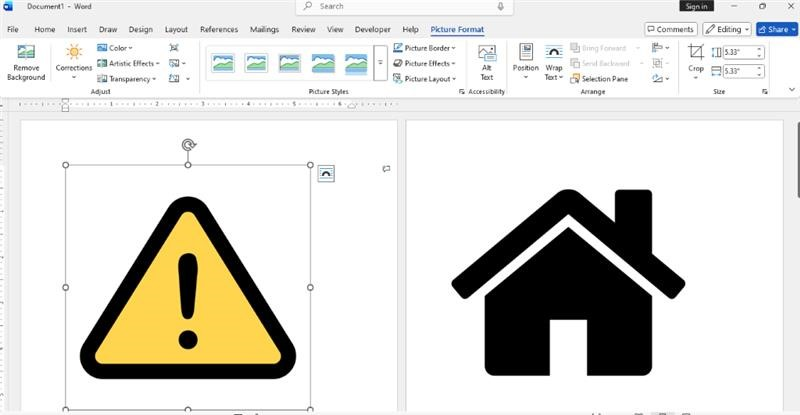
Task: Apply the second picture style thumbnail
Action: coord(256,63)
